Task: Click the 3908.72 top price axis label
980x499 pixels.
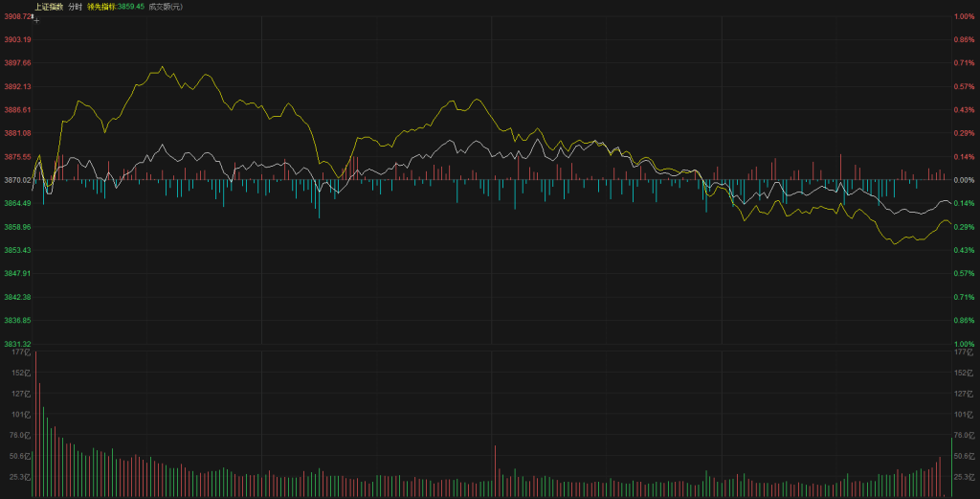Action: 18,17
